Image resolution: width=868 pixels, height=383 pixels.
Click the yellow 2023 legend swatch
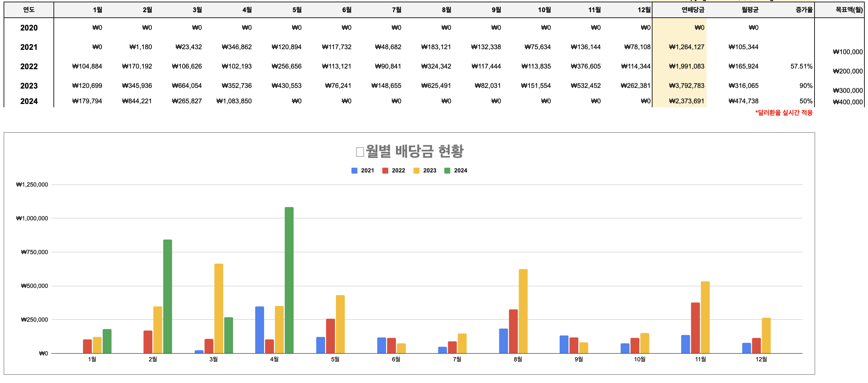(416, 171)
